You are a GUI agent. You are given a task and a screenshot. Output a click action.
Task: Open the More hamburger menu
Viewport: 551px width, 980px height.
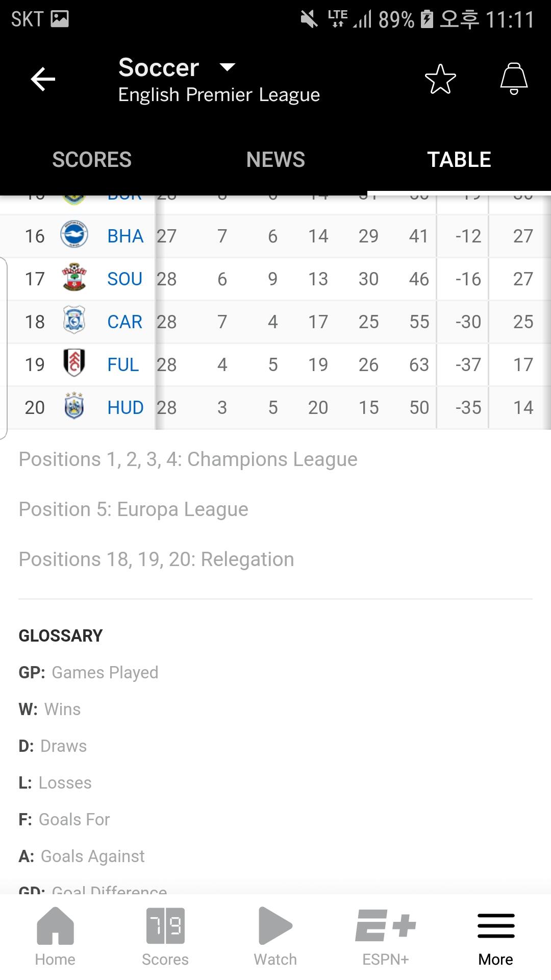tap(496, 936)
